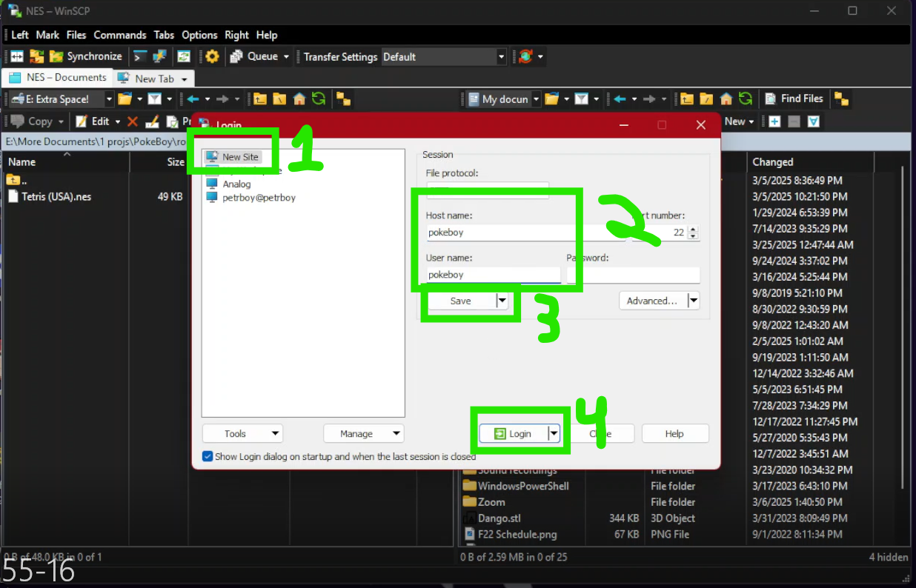Open the Tools button in Login dialog
This screenshot has height=588, width=916.
pyautogui.click(x=242, y=434)
